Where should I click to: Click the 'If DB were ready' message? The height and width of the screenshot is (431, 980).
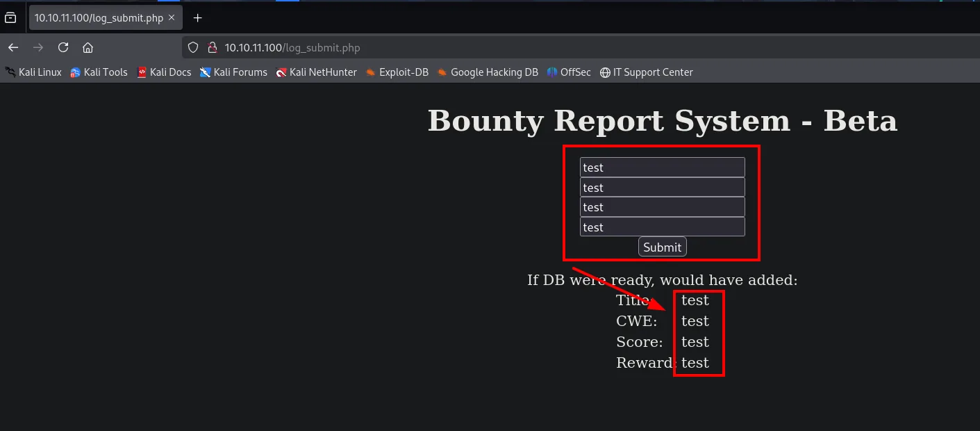pyautogui.click(x=663, y=280)
